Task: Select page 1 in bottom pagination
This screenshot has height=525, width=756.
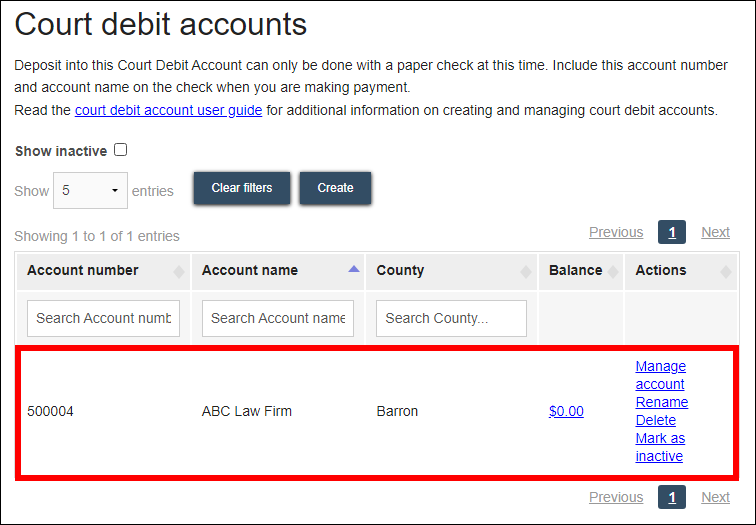Action: (672, 497)
